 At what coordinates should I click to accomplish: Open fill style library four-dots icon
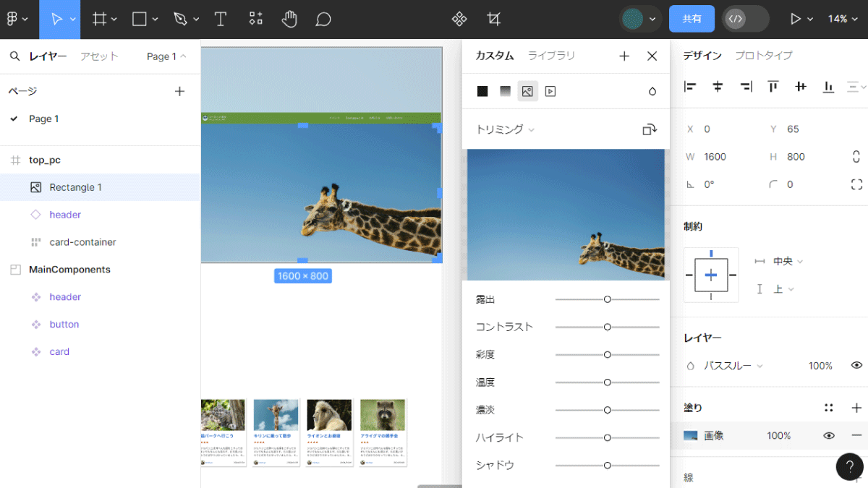829,408
